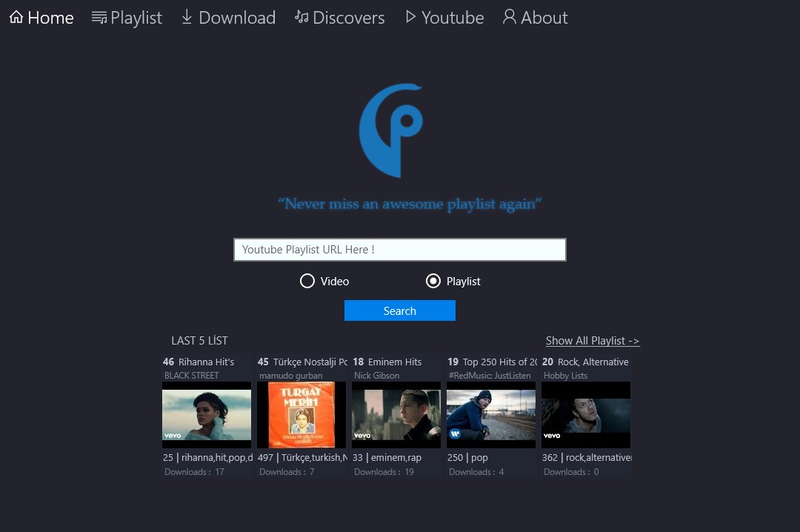Open the Show All Playlist link
The image size is (800, 532).
click(x=593, y=341)
